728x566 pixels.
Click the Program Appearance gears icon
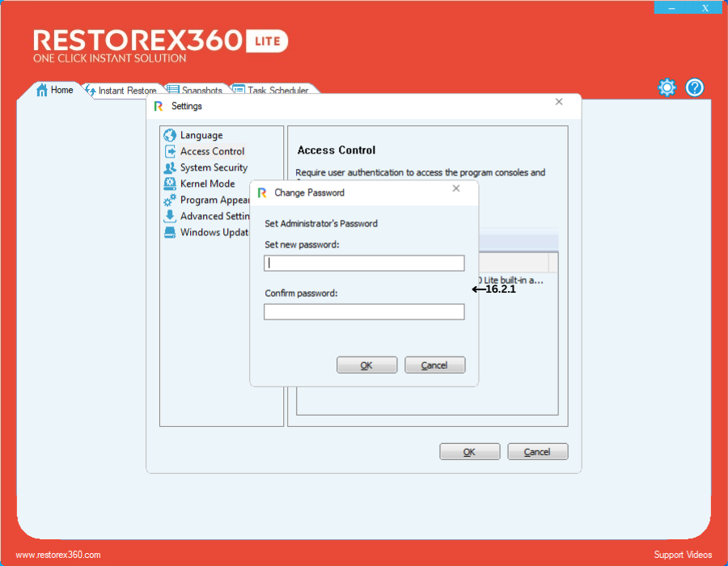pos(170,200)
